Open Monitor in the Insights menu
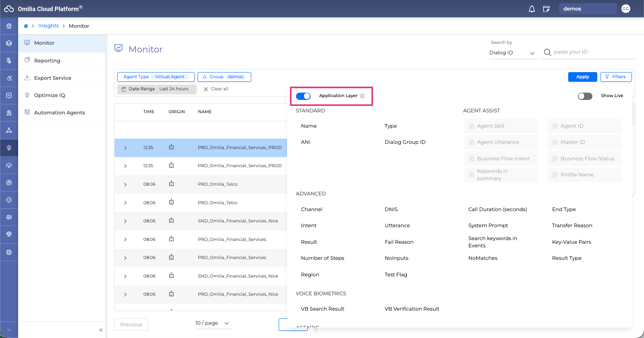The height and width of the screenshot is (338, 644). point(62,43)
